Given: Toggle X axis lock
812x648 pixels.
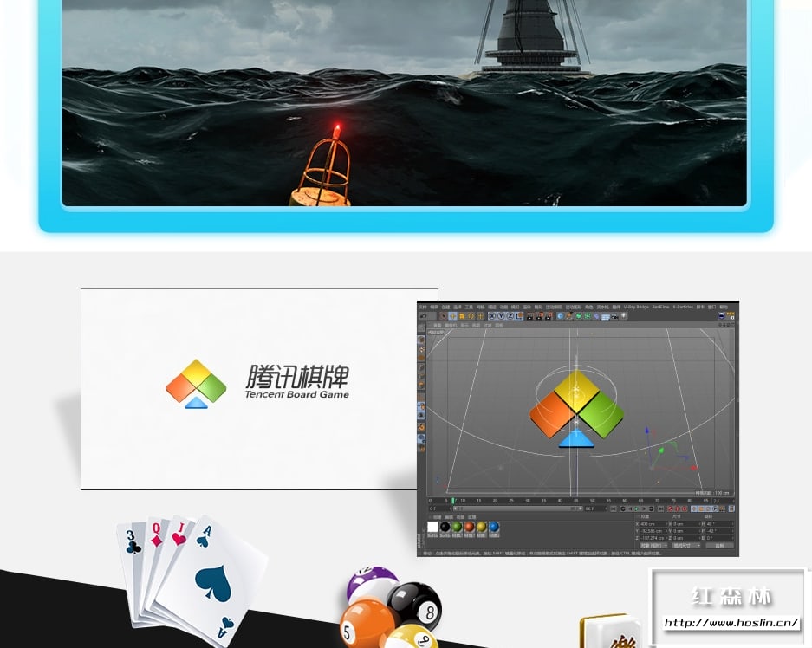Looking at the screenshot, I should click(x=492, y=315).
